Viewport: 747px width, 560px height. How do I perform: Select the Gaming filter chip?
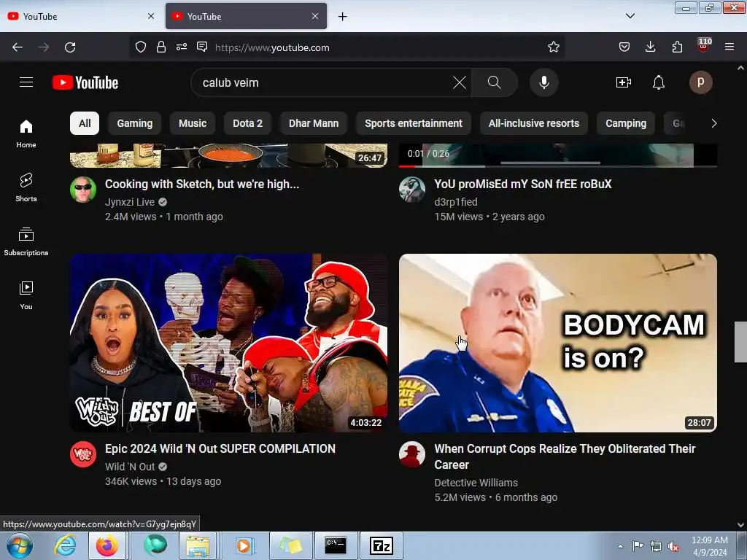tap(135, 123)
